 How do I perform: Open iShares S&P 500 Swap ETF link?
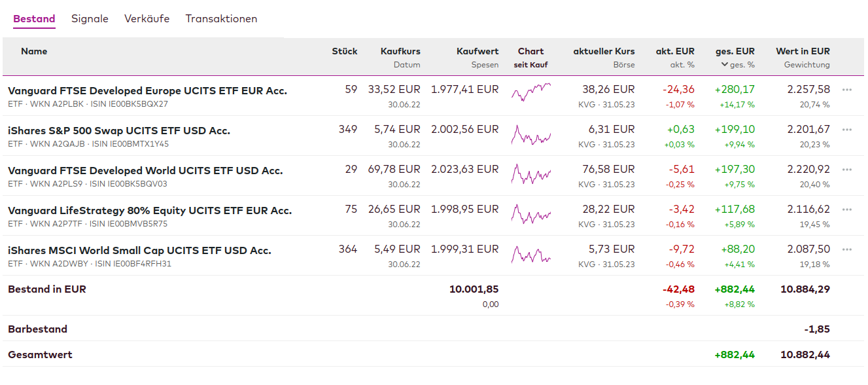[119, 131]
